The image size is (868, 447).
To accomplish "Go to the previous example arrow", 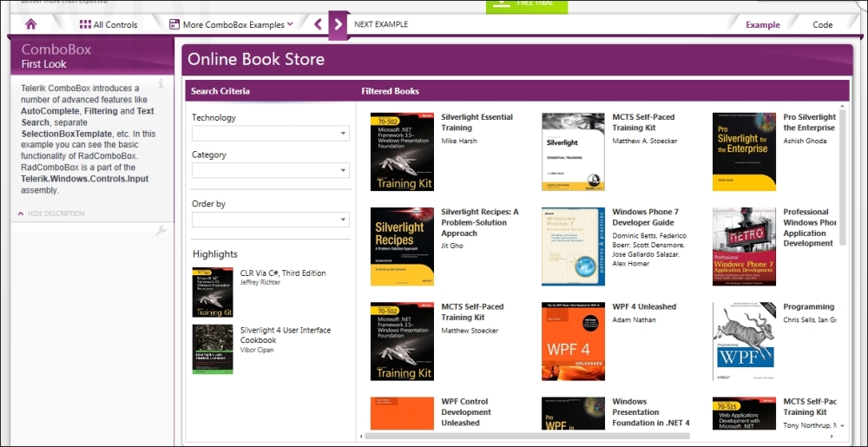I will (x=318, y=24).
